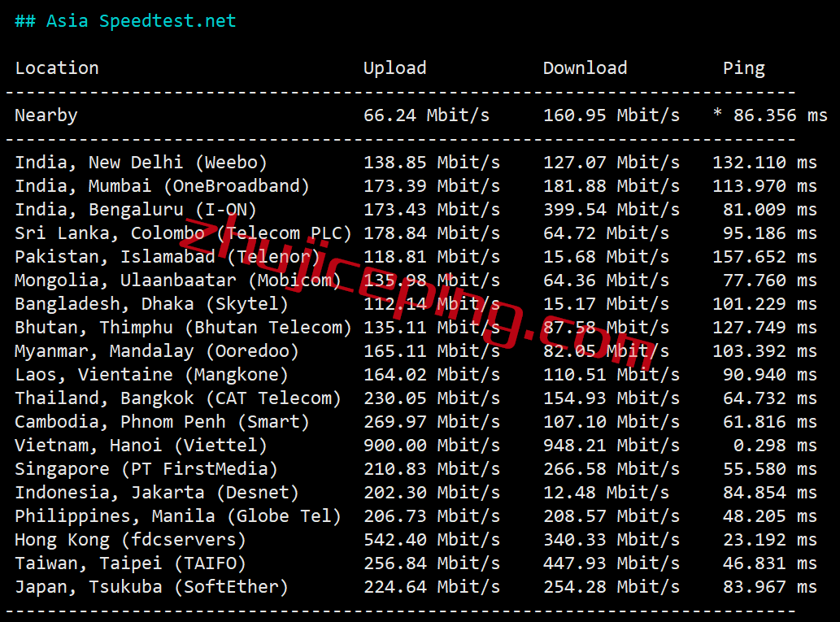Screen dimensions: 840x622
Task: Click the Download column header
Action: (x=585, y=68)
